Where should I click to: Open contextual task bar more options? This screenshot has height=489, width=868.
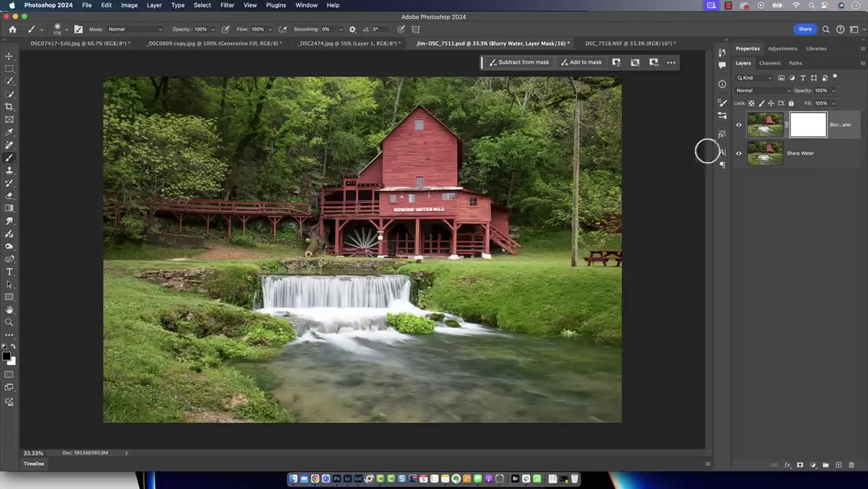coord(671,62)
